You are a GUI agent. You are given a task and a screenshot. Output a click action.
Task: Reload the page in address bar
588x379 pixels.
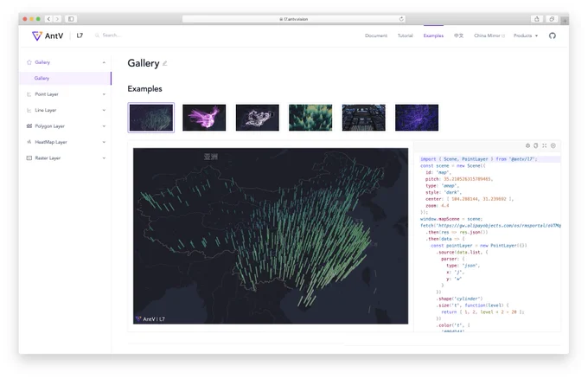click(x=401, y=19)
